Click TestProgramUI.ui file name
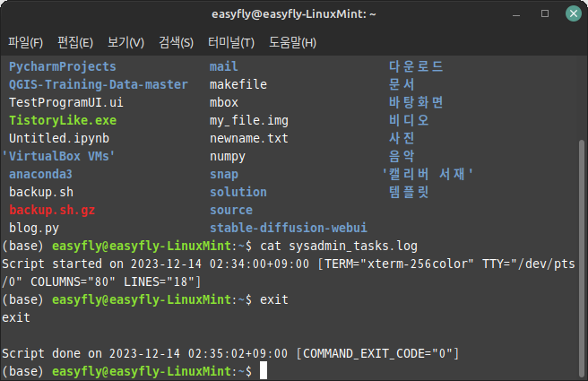The height and width of the screenshot is (381, 588). tap(66, 102)
